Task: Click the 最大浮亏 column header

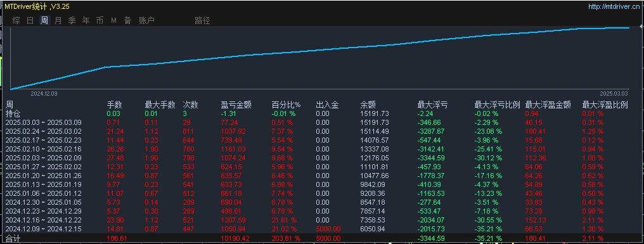Action: [x=432, y=105]
